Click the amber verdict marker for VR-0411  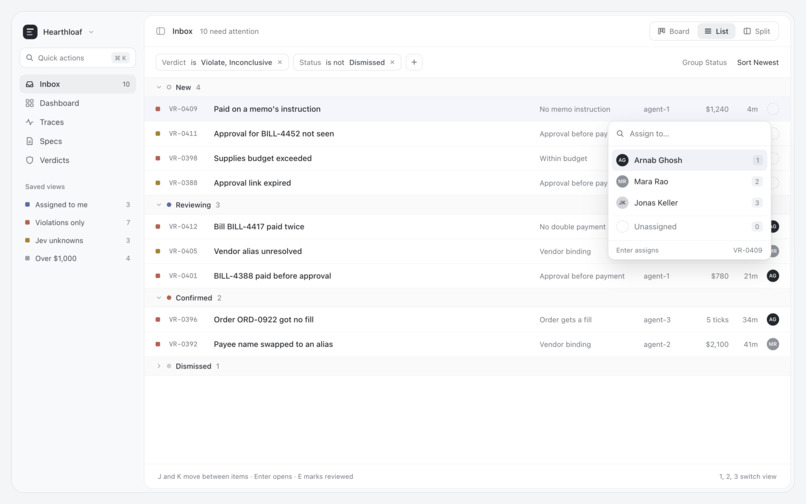158,134
